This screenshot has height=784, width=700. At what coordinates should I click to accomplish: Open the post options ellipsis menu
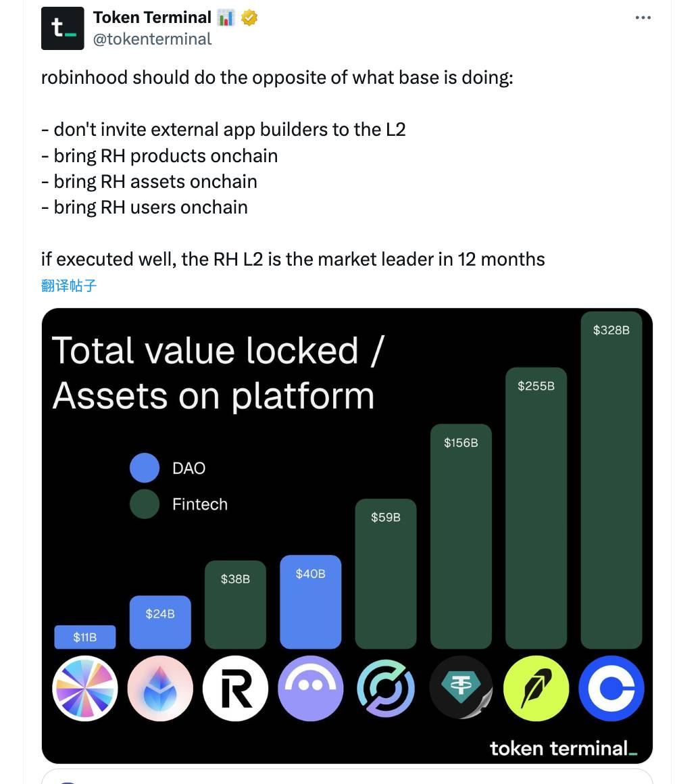click(643, 18)
